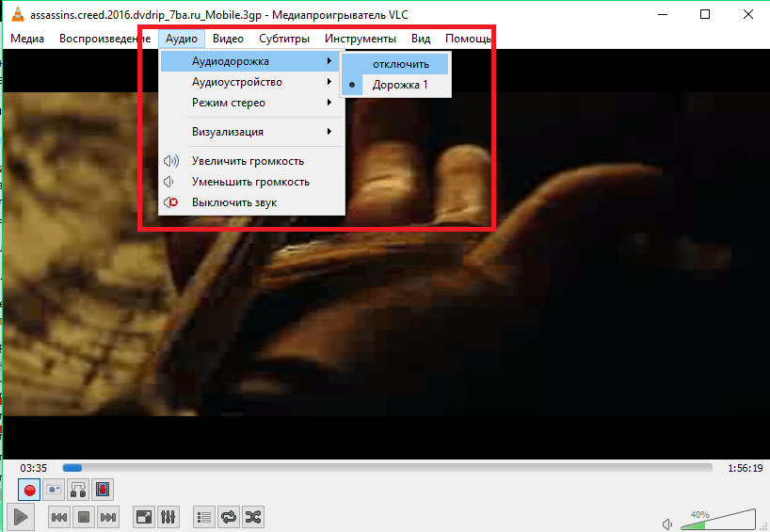
Task: Open extended settings with equalizer icon
Action: (168, 517)
